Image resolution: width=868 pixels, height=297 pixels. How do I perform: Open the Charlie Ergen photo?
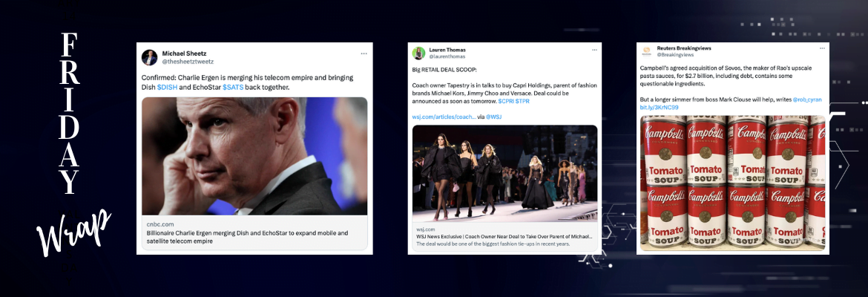pos(254,156)
